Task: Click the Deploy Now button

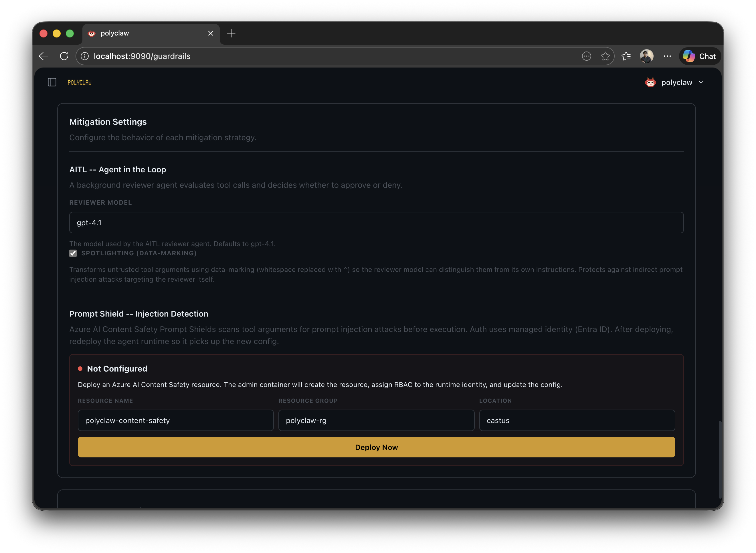Action: (x=376, y=447)
